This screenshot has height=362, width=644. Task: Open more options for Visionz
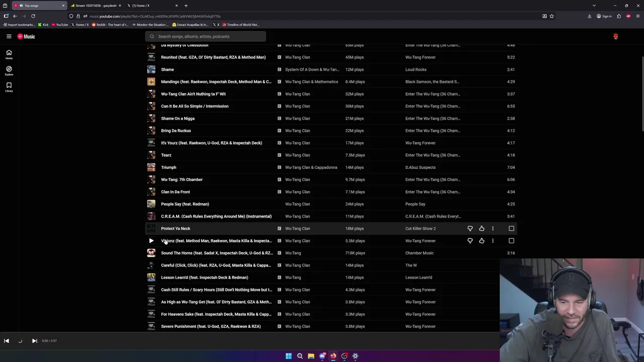[x=493, y=241]
